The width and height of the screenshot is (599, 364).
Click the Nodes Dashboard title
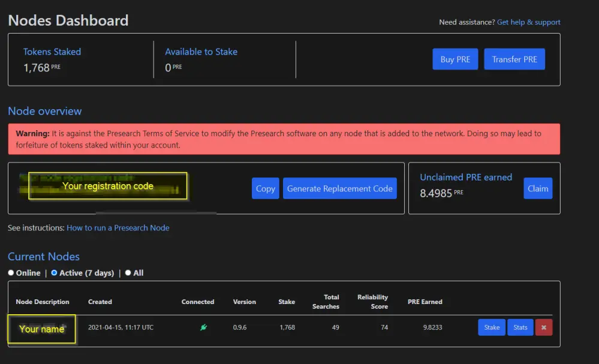click(x=68, y=20)
